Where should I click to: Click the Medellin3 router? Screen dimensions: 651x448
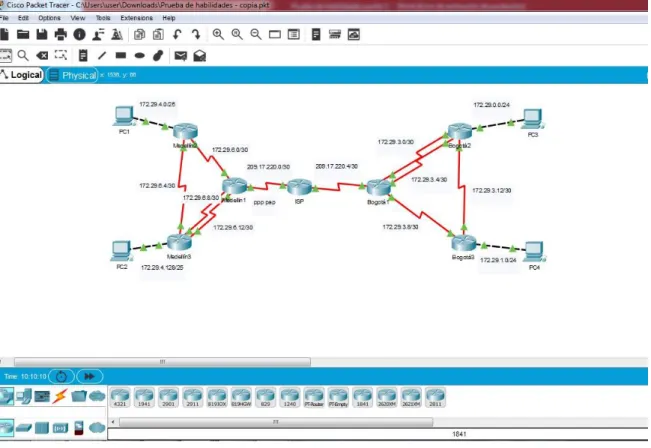[x=179, y=242]
